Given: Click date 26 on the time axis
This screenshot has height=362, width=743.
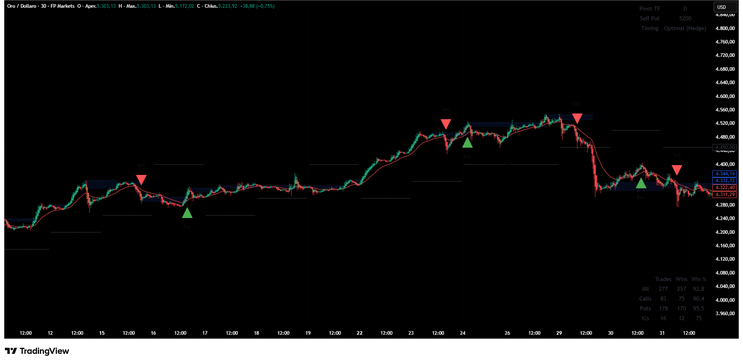Looking at the screenshot, I should pyautogui.click(x=507, y=333).
